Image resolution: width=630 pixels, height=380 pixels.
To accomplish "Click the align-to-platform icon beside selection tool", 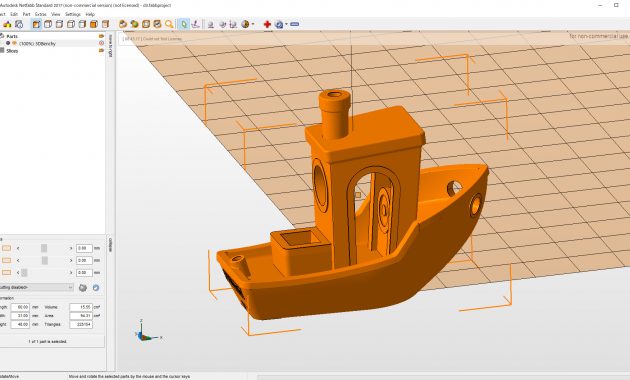I will coord(195,25).
